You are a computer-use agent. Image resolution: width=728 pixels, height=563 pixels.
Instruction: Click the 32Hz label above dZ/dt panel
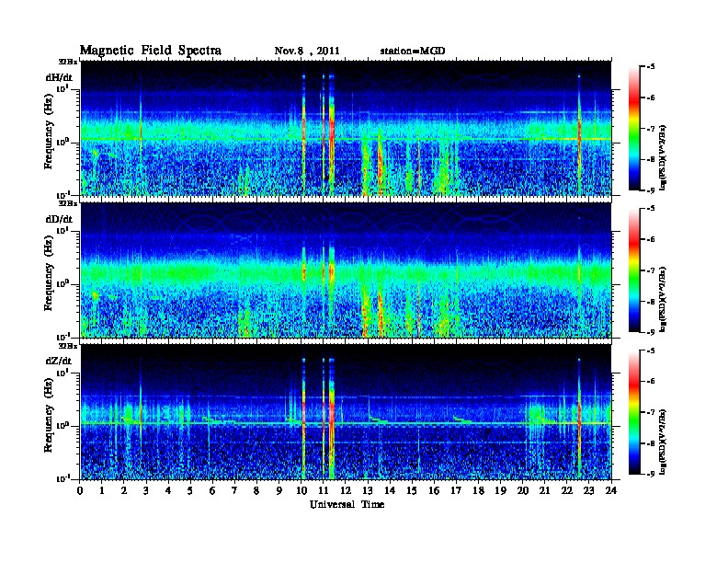point(68,346)
